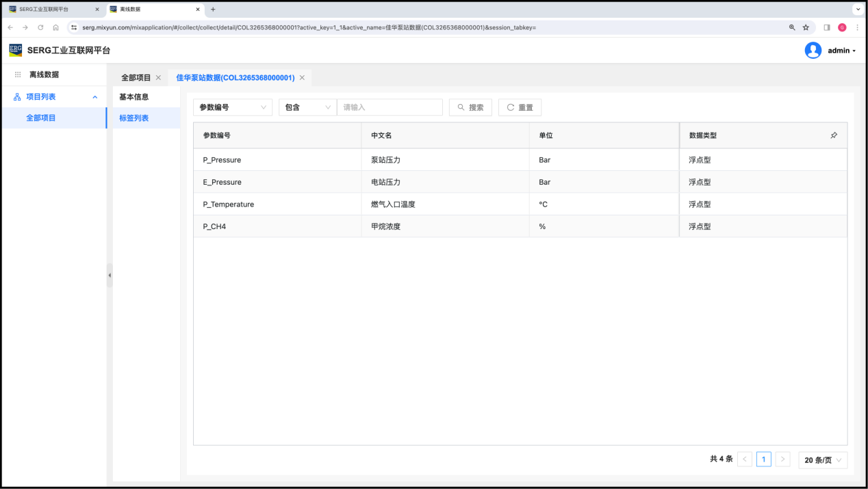
Task: Open the 参数编号 filter field dropdown
Action: [x=233, y=107]
